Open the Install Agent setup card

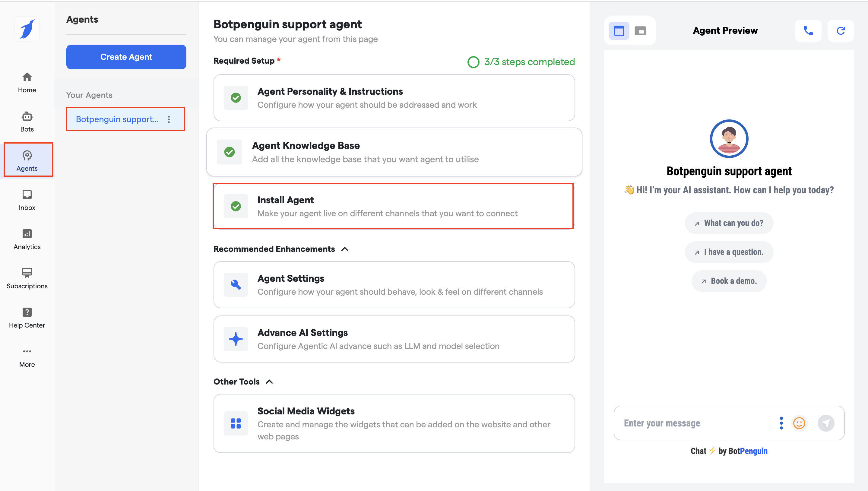point(393,206)
